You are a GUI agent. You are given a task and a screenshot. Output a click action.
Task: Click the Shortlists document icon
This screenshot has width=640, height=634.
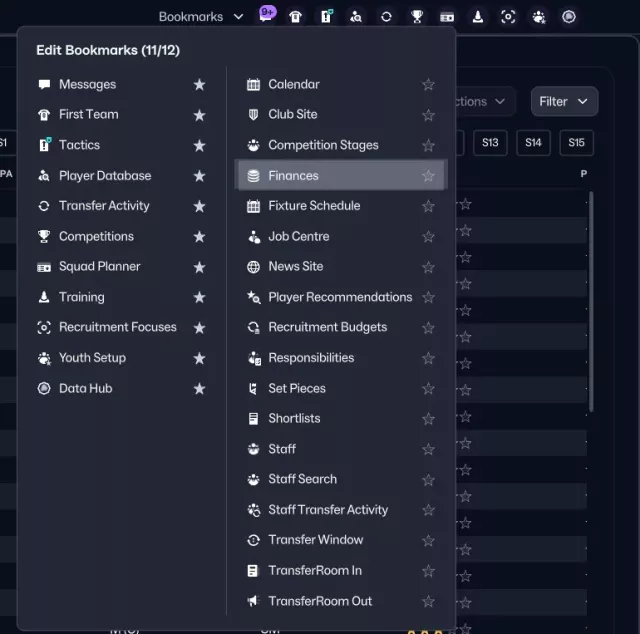pos(253,418)
